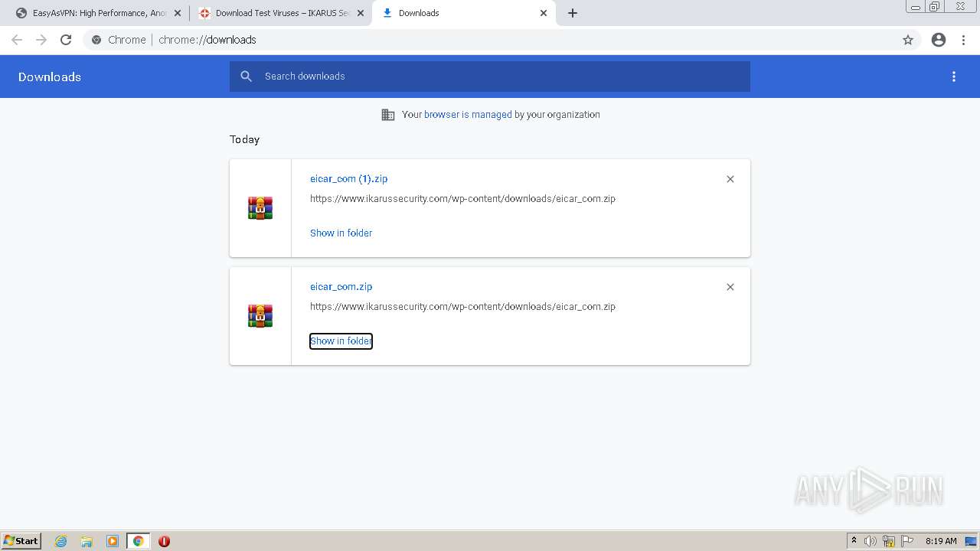Click the network tray icon
This screenshot has height=551, width=980.
point(889,541)
